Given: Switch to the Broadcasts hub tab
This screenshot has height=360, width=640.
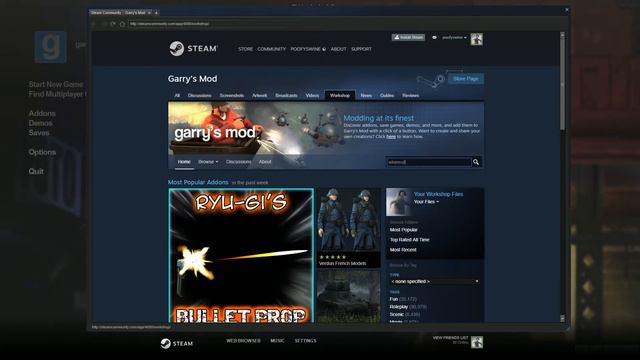Looking at the screenshot, I should (286, 96).
